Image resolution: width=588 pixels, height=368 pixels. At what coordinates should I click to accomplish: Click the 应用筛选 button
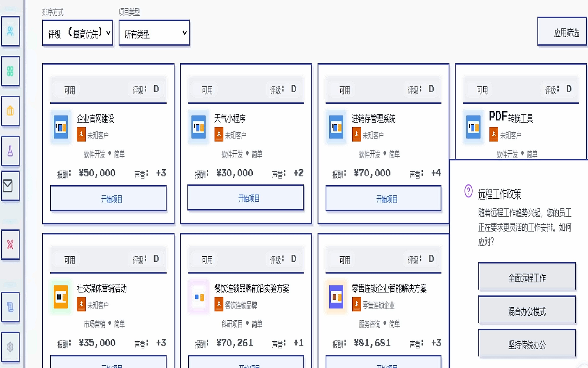coord(562,31)
